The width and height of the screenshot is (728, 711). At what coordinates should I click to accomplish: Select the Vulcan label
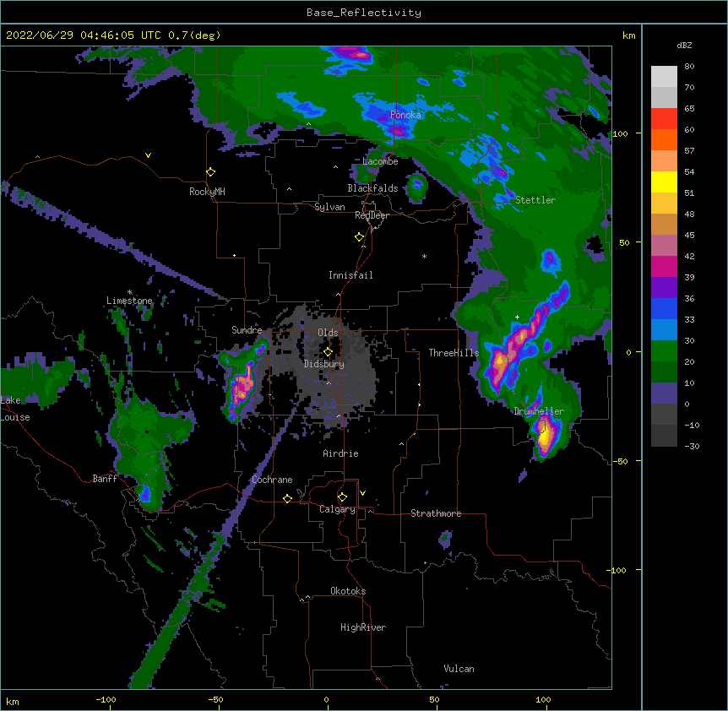click(459, 669)
